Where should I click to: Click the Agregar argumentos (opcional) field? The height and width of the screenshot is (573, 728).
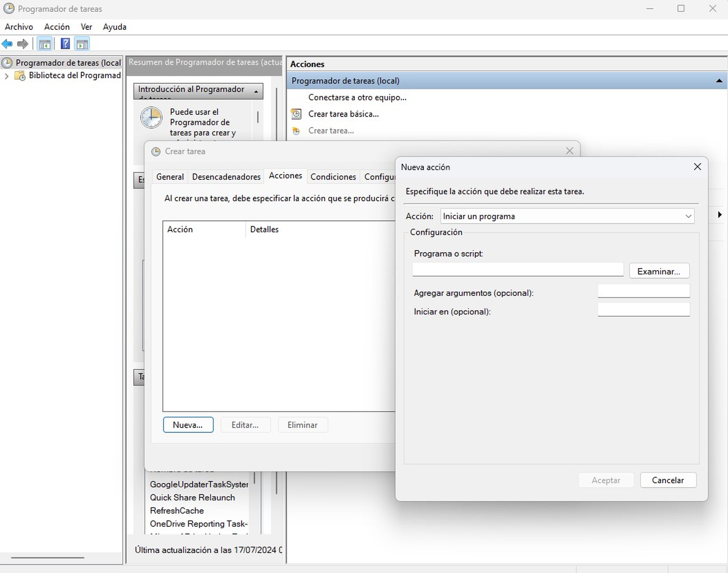click(643, 291)
